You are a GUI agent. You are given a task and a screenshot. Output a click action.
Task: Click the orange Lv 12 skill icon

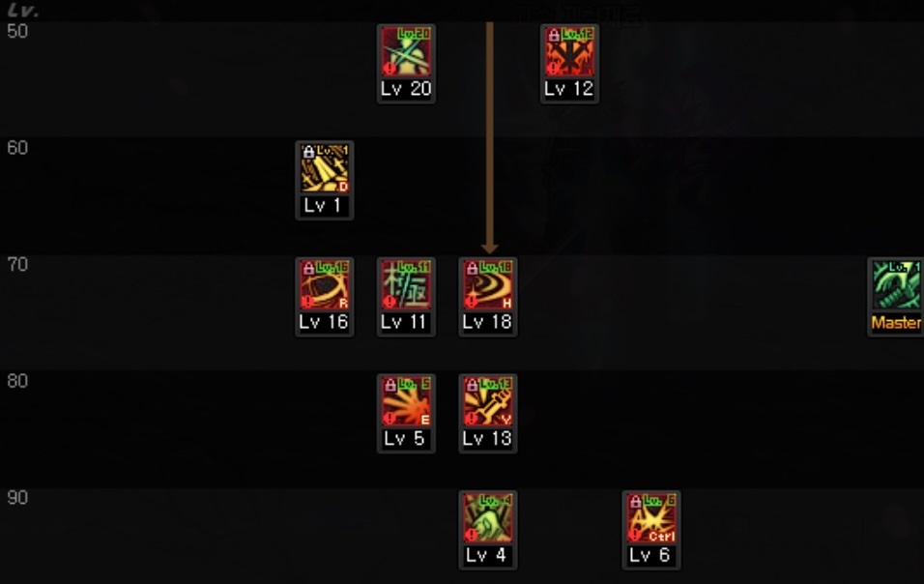(x=569, y=51)
